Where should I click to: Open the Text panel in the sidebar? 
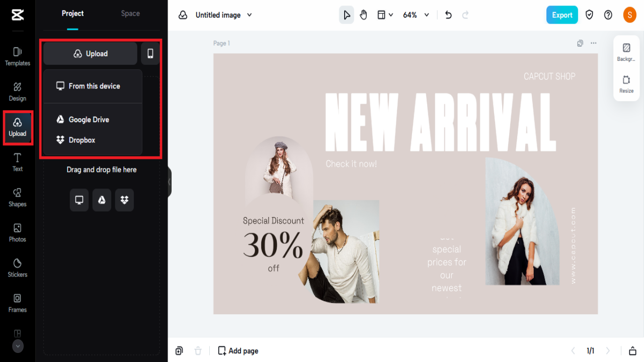click(17, 162)
